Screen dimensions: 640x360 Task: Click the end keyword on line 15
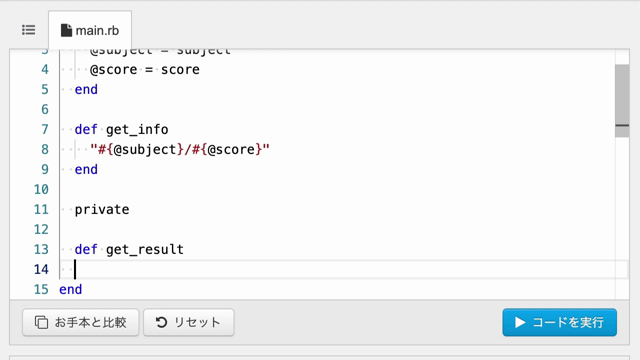pos(71,289)
